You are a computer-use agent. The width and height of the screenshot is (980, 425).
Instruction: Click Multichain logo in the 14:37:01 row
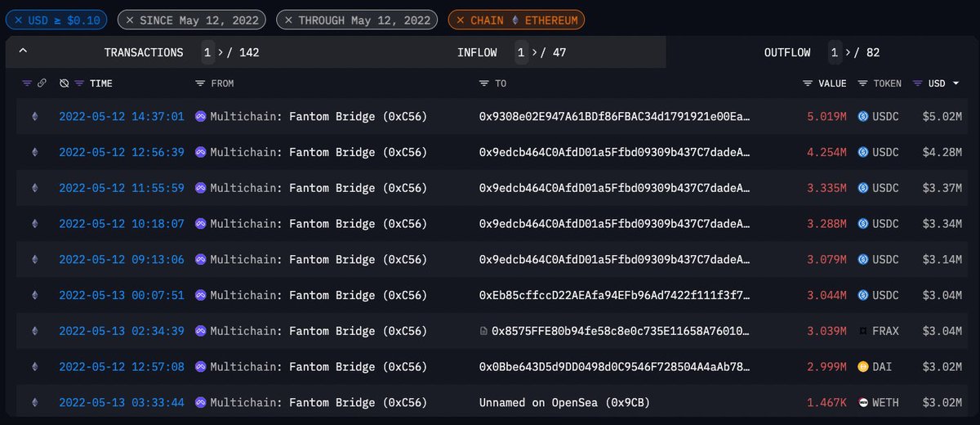201,117
